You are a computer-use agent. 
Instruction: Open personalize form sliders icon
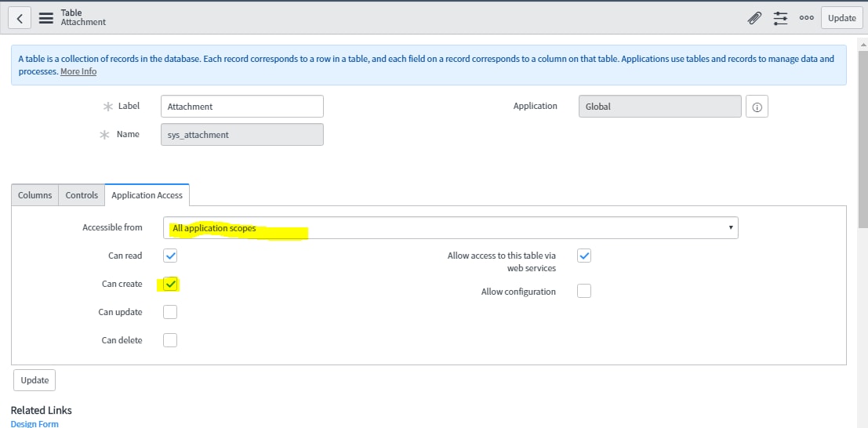[780, 18]
